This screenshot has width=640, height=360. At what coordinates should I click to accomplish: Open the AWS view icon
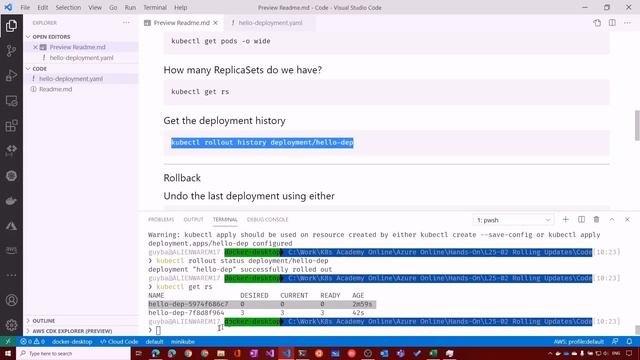coord(11,250)
